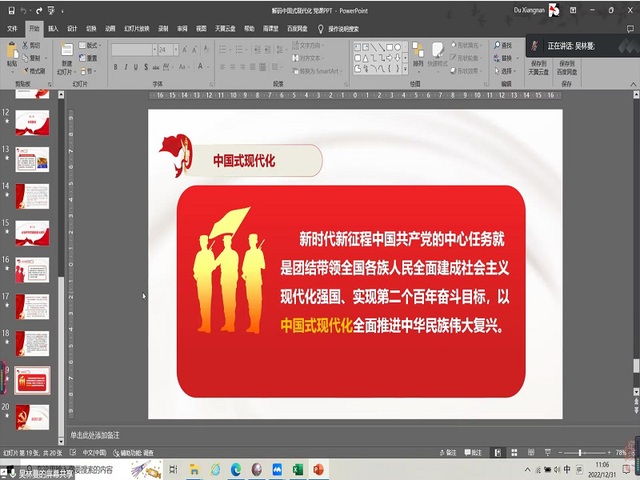Click the 中国式现代化 title on slide
Viewport: 640px width, 480px height.
tap(243, 160)
